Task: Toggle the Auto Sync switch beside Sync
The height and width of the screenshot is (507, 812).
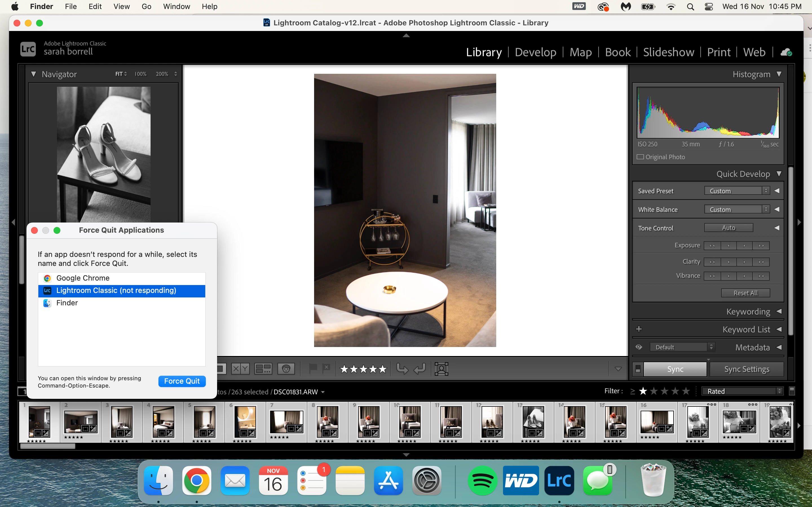Action: click(x=638, y=369)
